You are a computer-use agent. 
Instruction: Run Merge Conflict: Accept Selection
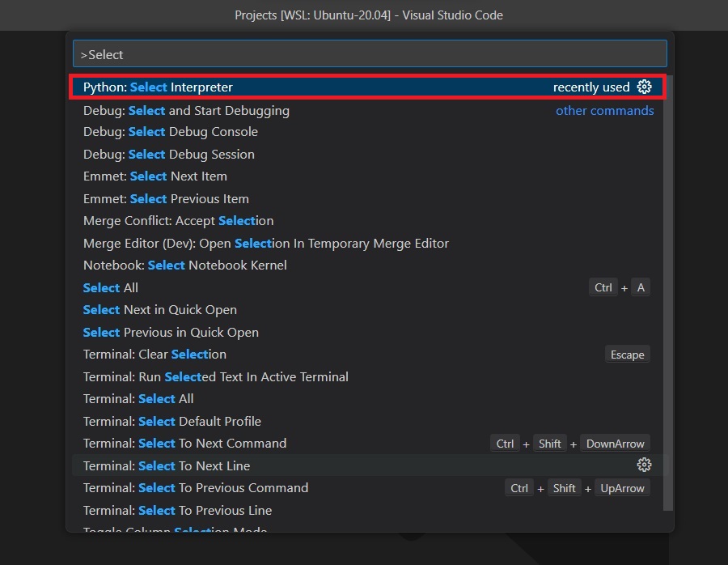point(368,221)
